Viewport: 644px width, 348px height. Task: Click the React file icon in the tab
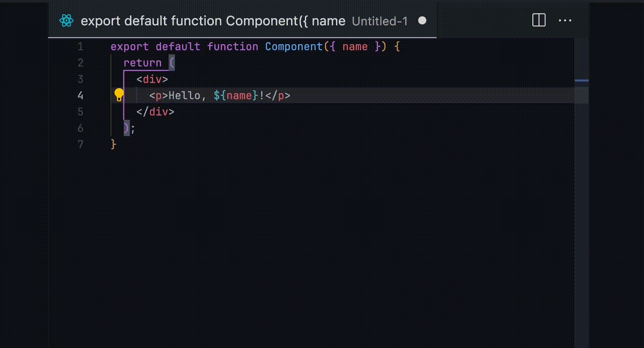point(66,21)
